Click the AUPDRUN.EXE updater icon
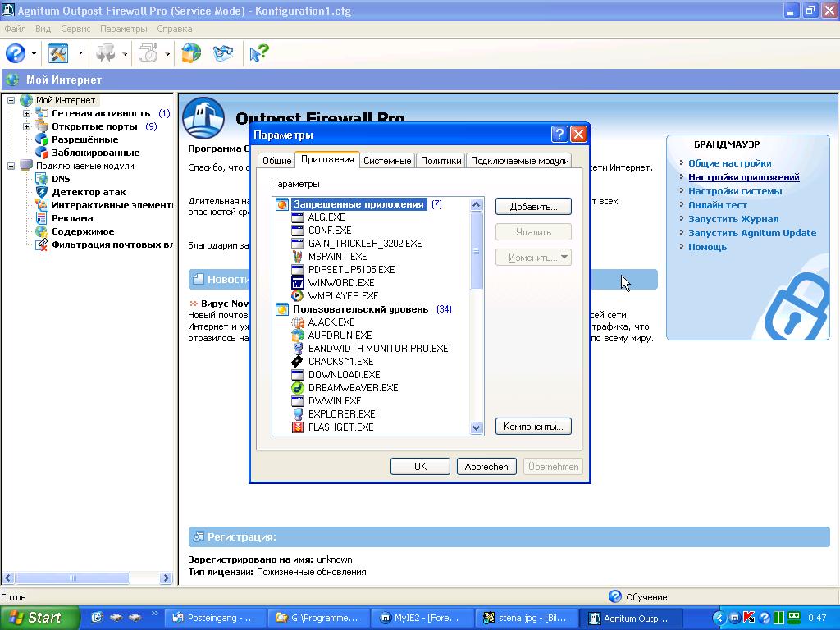Screen dimensions: 840x630 pos(297,336)
